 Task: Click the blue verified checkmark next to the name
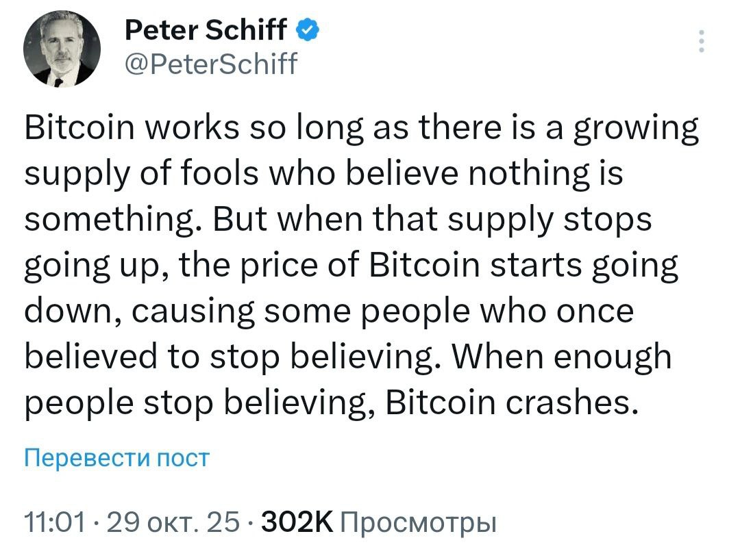click(x=308, y=29)
